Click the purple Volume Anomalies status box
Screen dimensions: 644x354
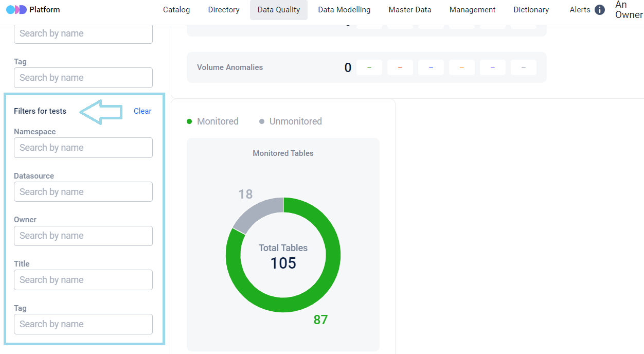(x=492, y=67)
